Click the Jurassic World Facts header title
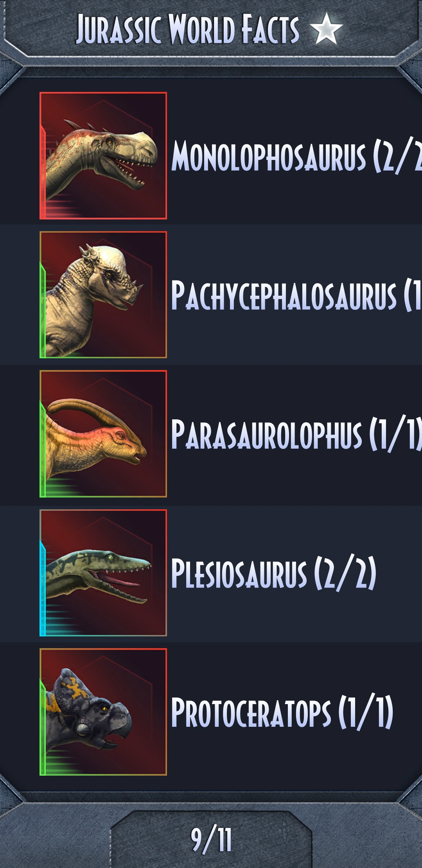Viewport: 422px width, 868px height. tap(188, 29)
